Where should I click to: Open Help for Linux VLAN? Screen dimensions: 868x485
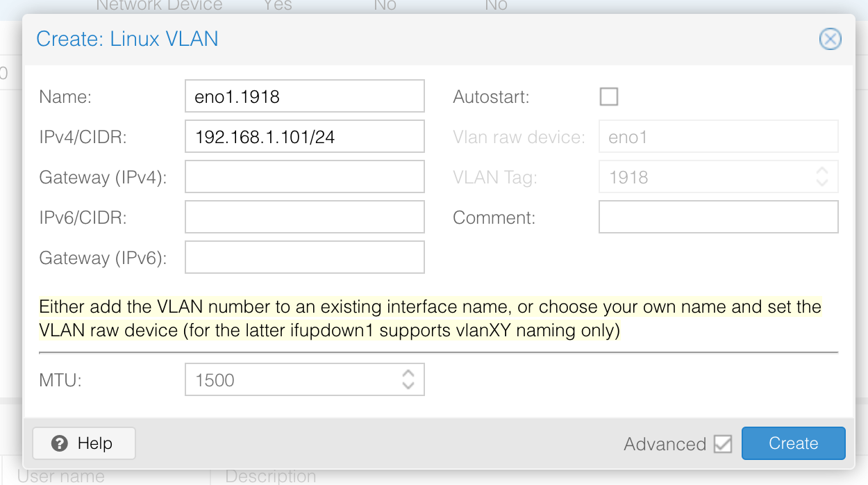[x=84, y=443]
